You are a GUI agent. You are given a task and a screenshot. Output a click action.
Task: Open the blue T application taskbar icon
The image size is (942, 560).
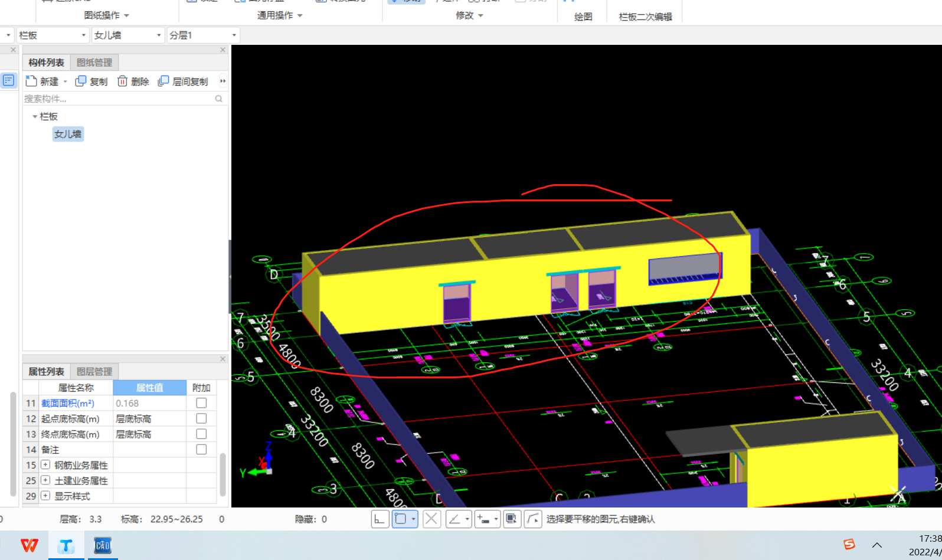click(66, 545)
